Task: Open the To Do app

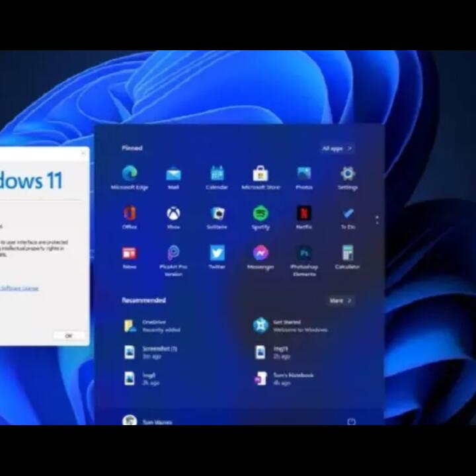Action: tap(348, 218)
